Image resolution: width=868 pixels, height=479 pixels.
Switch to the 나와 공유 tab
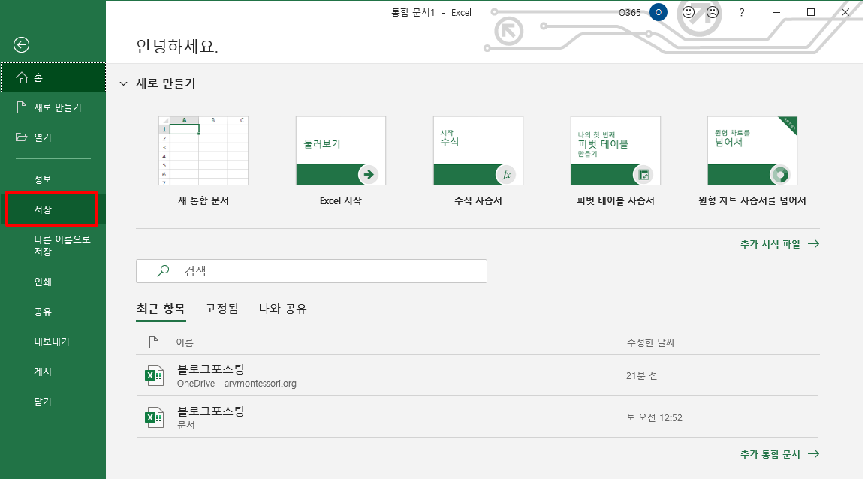(282, 309)
